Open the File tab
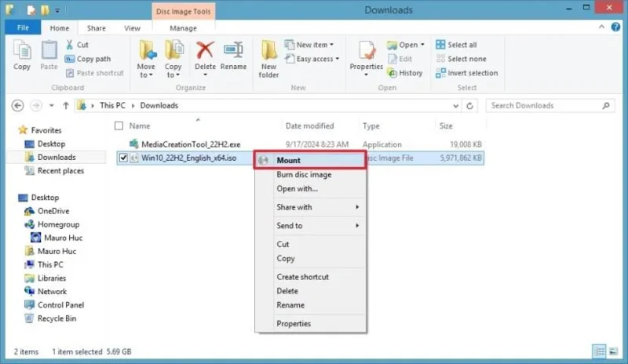The width and height of the screenshot is (628, 364). (23, 27)
